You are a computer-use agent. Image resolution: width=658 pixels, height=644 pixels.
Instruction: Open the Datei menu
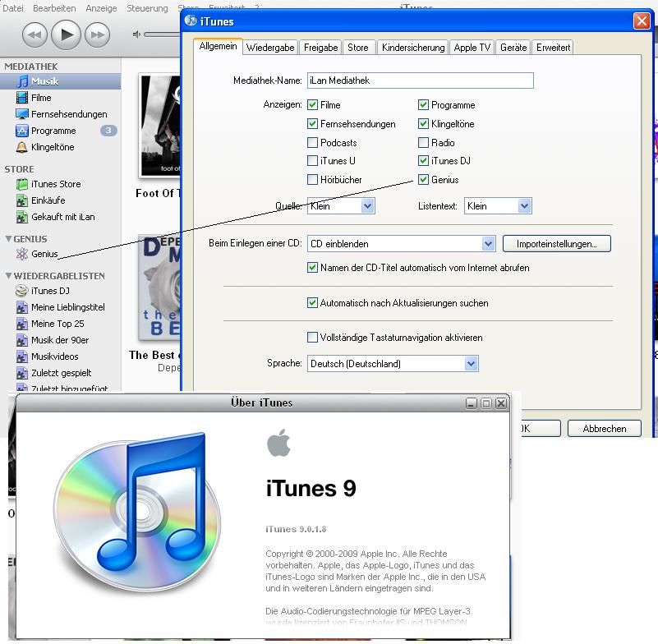click(x=12, y=8)
